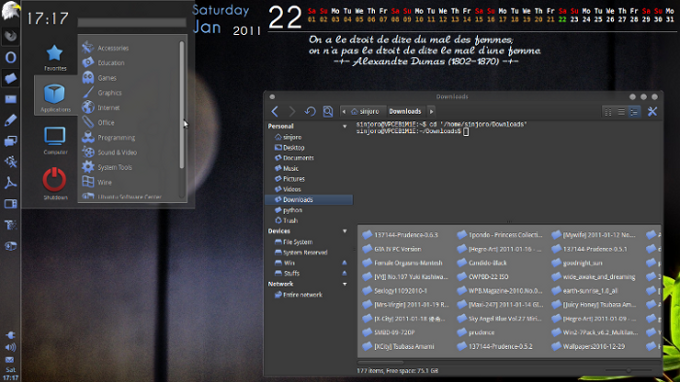Image resolution: width=680 pixels, height=382 pixels.
Task: Collapse the Personal sidebar section
Action: click(345, 126)
